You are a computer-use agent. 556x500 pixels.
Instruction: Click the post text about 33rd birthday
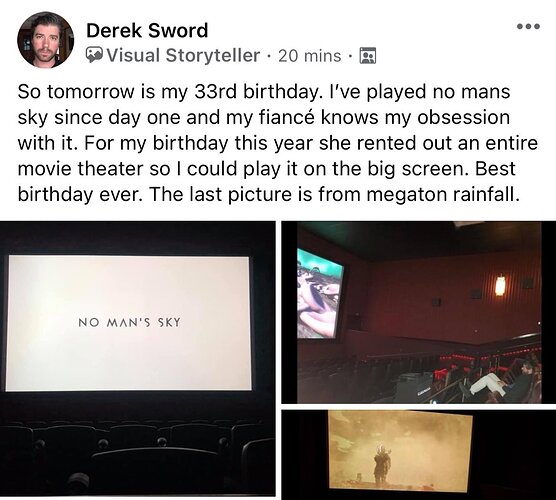(x=278, y=143)
